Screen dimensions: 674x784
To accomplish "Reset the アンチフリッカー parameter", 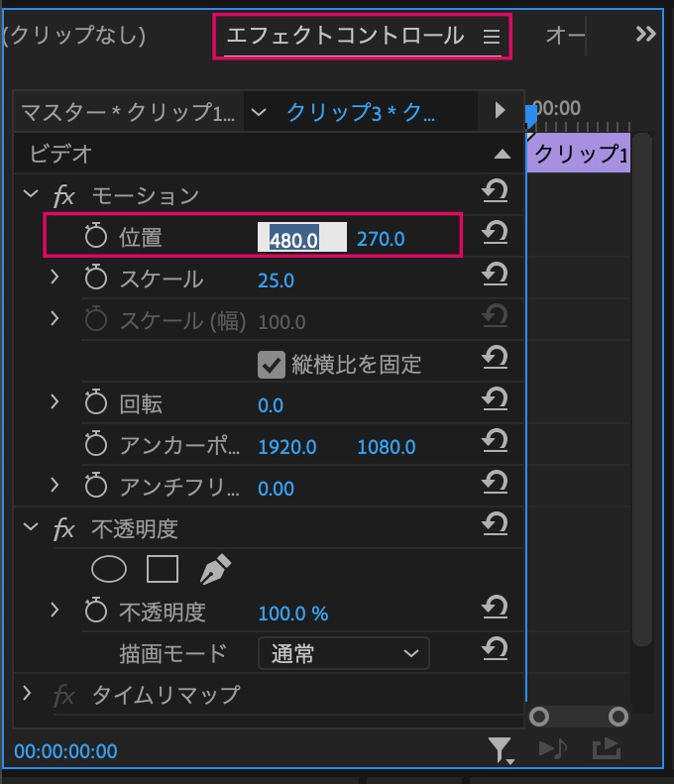I will [x=495, y=483].
